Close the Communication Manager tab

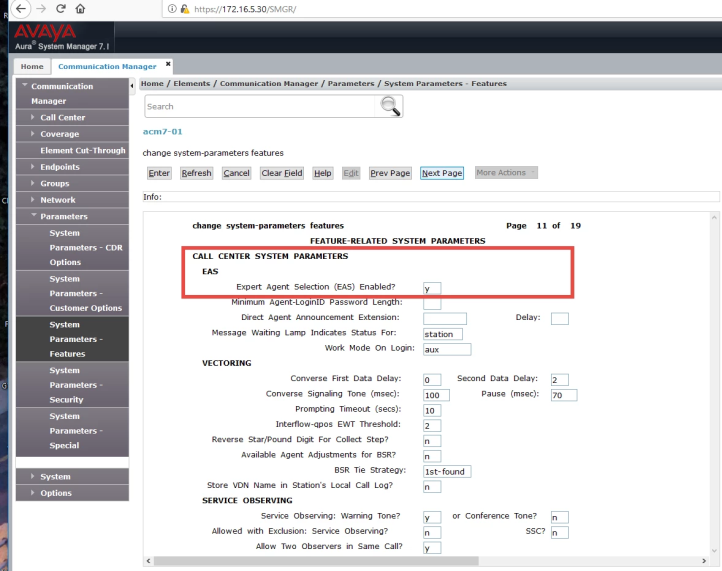click(168, 64)
